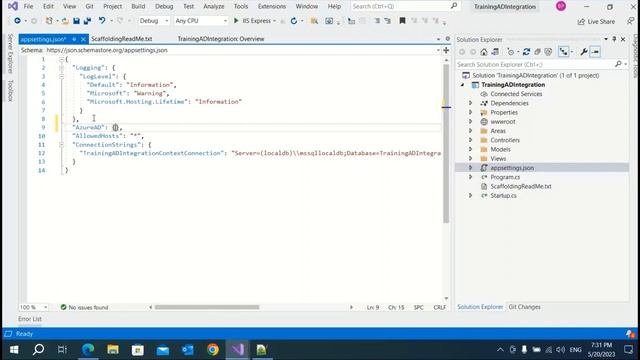This screenshot has height=360, width=640.
Task: Click the Navigate Backward toolbar icon
Action: point(17,20)
